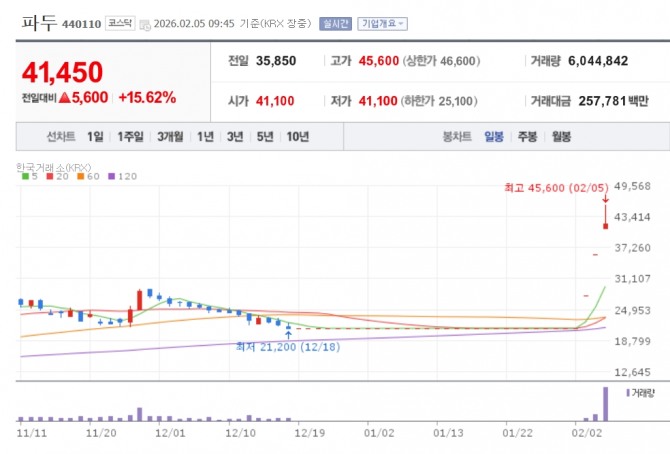Select the 1주일 line chart tab
Screen dimensions: 670x454
[x=130, y=137]
